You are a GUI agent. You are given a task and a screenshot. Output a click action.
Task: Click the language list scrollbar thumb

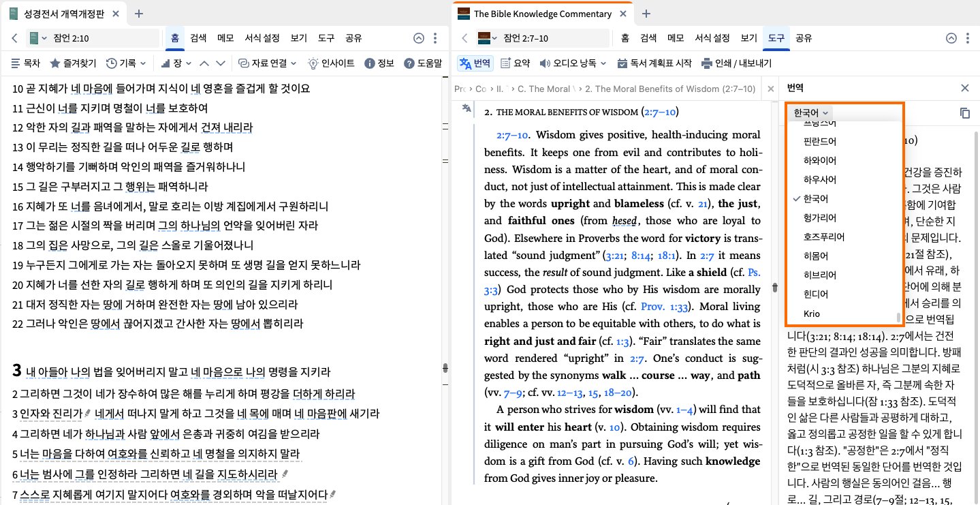tap(898, 317)
